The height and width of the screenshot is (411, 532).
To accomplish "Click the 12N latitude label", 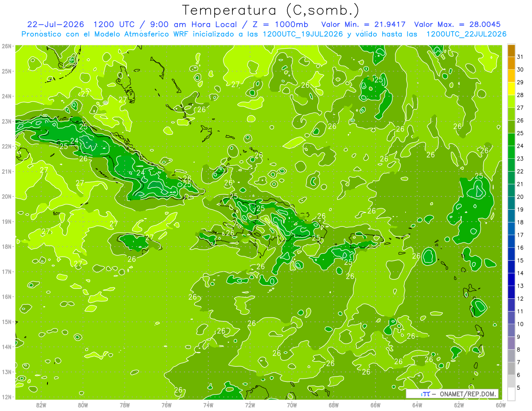I will point(7,397).
